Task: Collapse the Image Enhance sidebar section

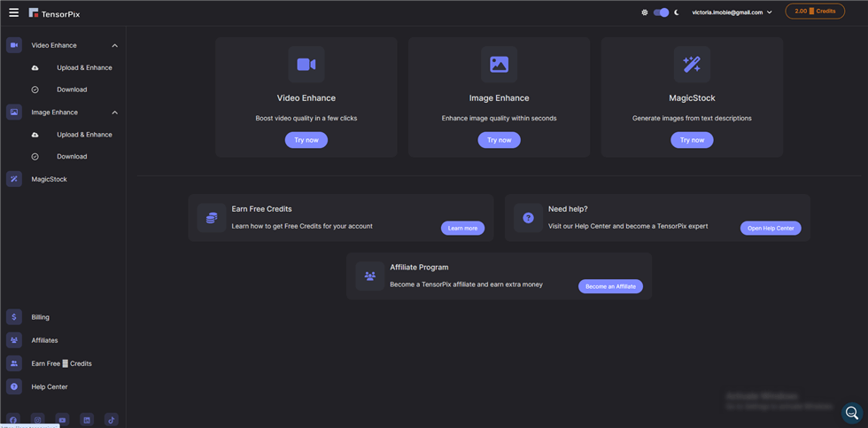Action: [x=114, y=113]
